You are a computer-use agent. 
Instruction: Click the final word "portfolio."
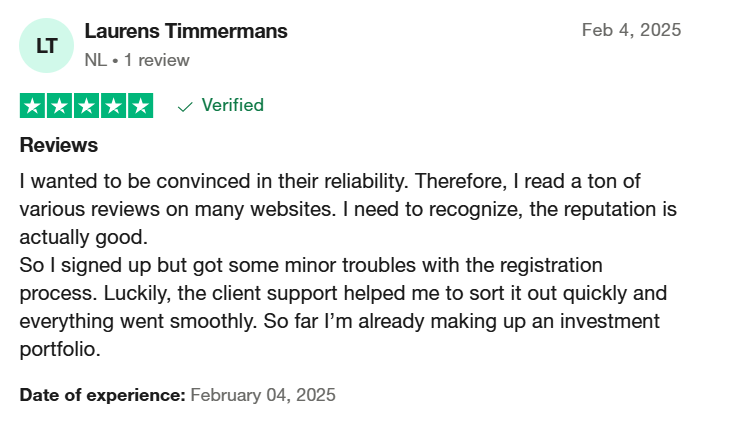pos(60,350)
